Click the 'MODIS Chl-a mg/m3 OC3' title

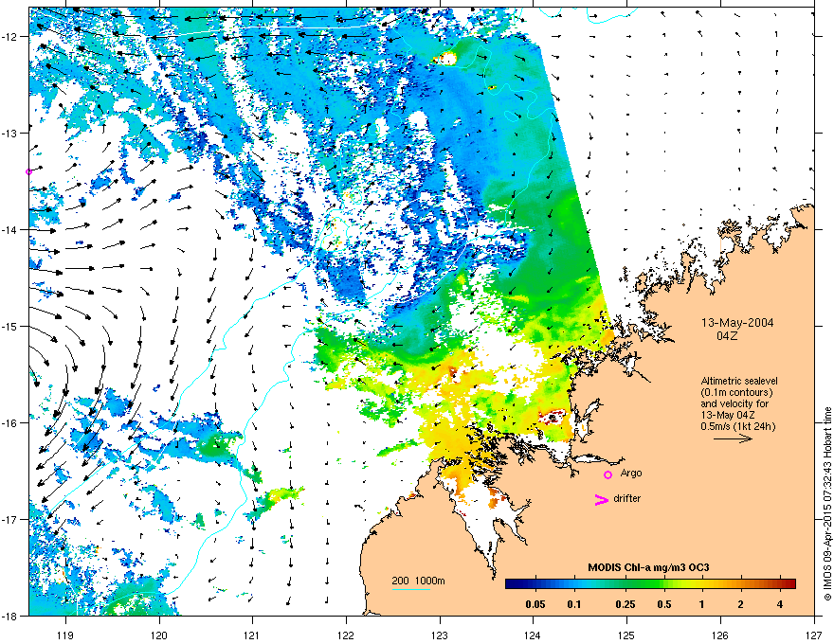pos(648,567)
